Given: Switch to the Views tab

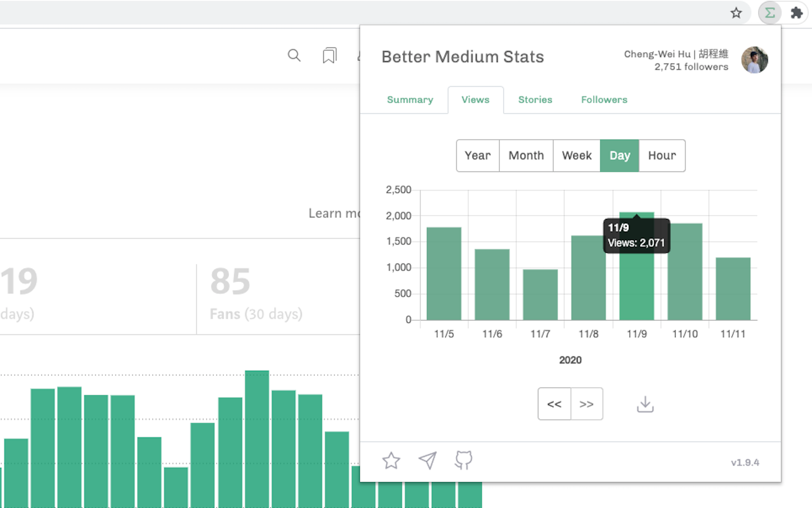Looking at the screenshot, I should [x=476, y=100].
